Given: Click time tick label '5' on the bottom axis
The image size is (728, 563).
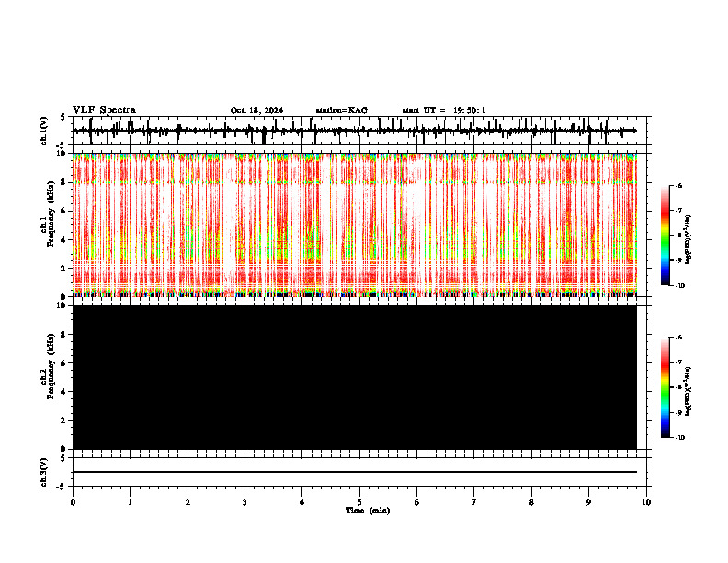Looking at the screenshot, I should point(359,502).
